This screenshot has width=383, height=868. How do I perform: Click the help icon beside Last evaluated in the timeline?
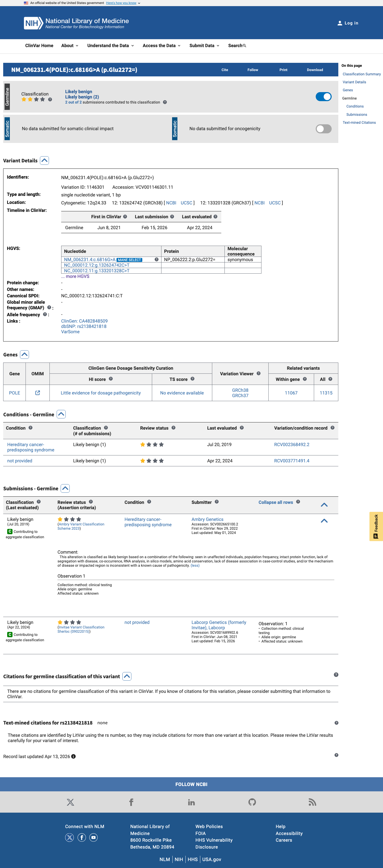[x=215, y=217]
